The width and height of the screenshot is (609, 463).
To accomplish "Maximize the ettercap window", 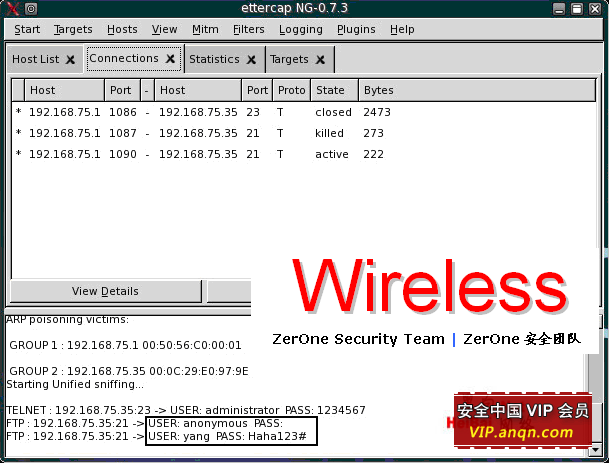I will pos(577,9).
